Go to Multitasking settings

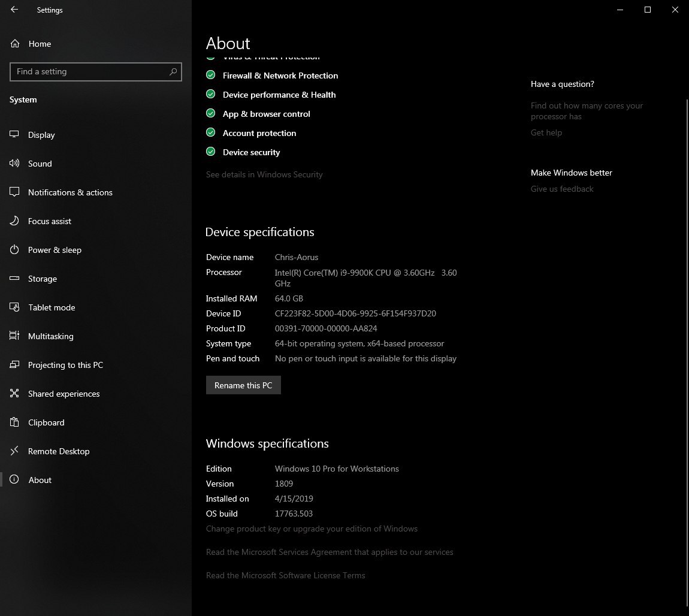point(96,336)
